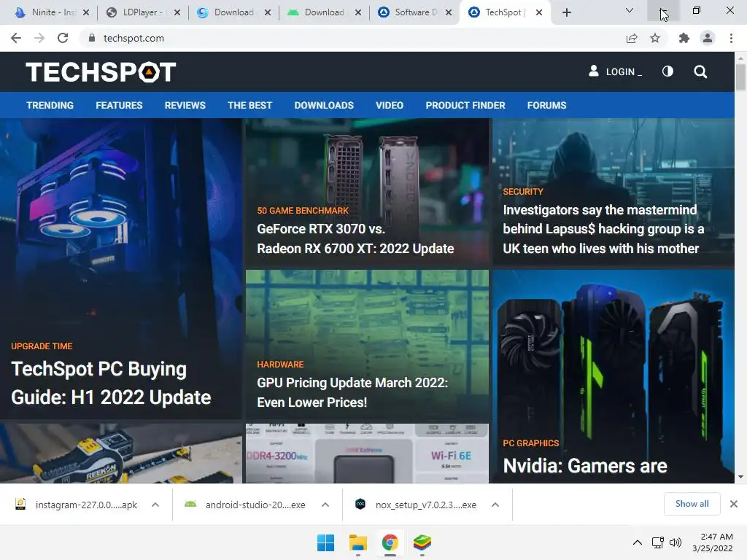Open the VIDEO menu
The image size is (747, 560).
tap(390, 105)
